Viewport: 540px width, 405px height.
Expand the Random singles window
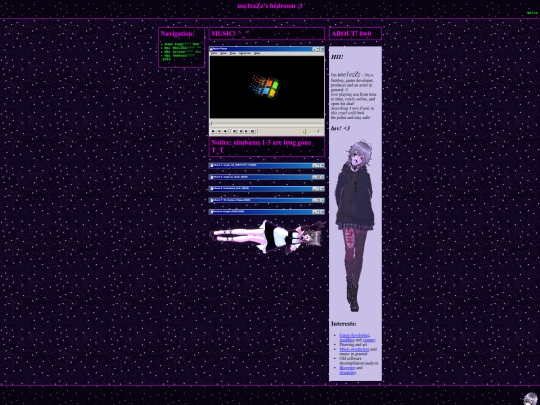tap(318, 212)
